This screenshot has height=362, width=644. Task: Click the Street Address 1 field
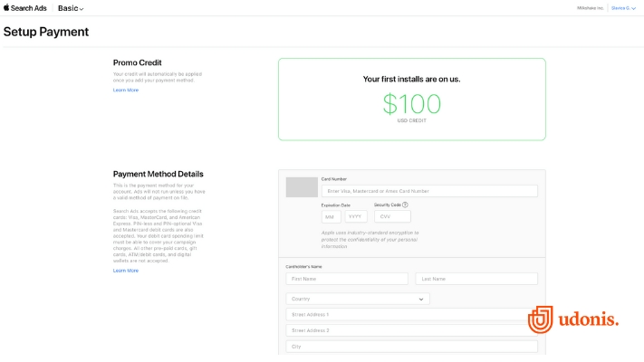pos(411,315)
